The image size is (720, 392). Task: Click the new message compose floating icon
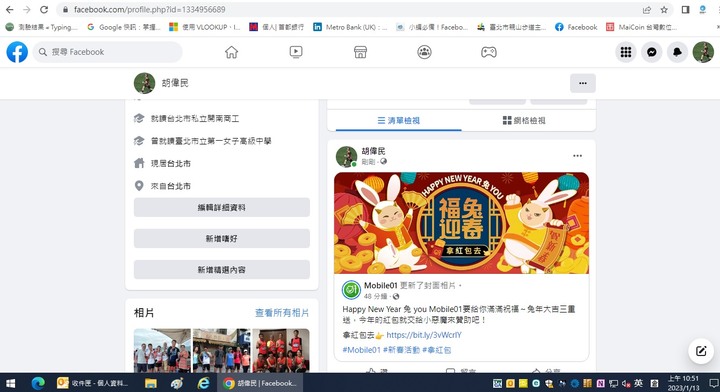701,351
